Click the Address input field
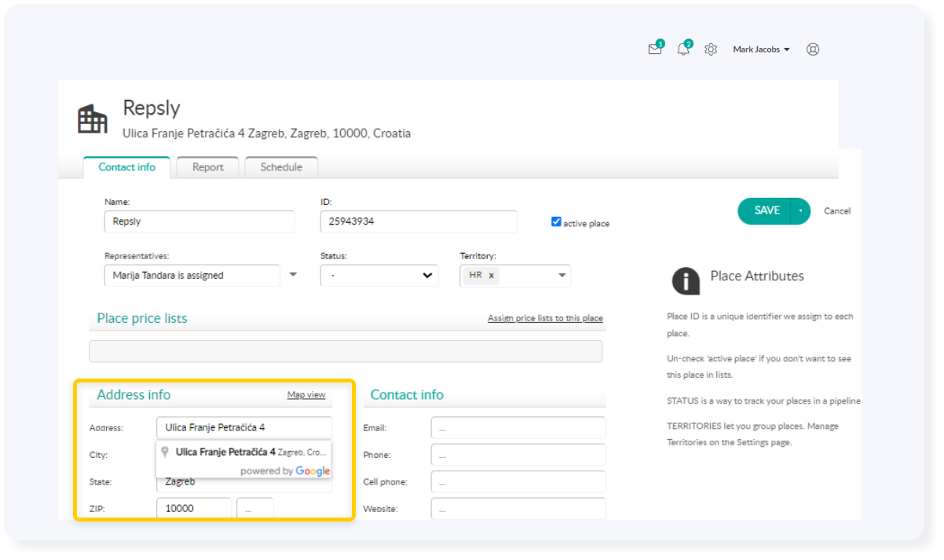The image size is (944, 560). 244,427
